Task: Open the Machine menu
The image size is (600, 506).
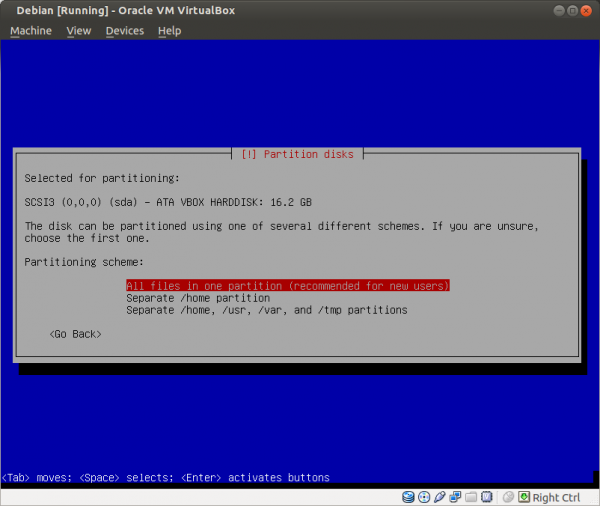Action: [30, 31]
